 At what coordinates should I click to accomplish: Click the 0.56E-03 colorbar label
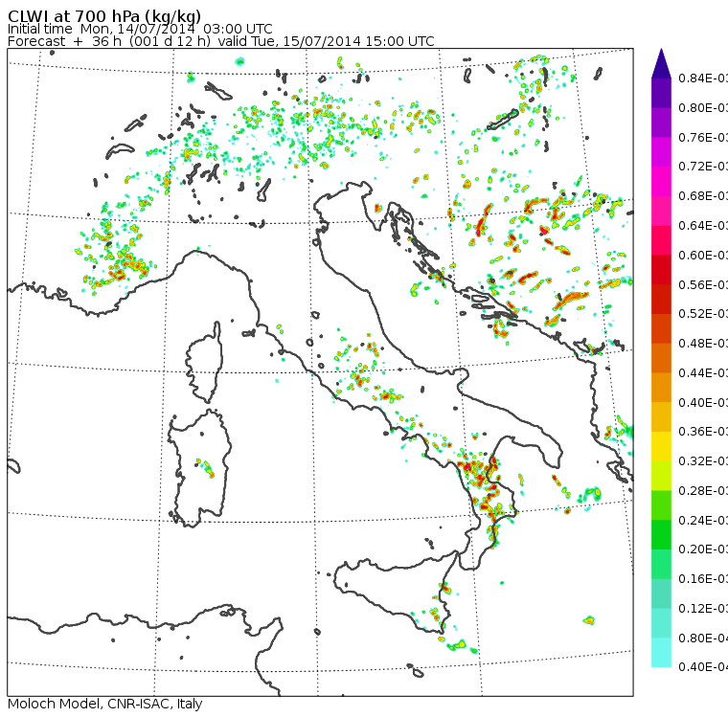click(x=702, y=284)
